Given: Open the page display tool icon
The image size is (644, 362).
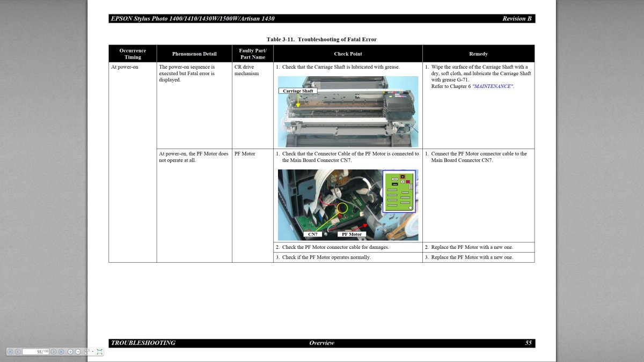Looking at the screenshot, I should coord(86,351).
